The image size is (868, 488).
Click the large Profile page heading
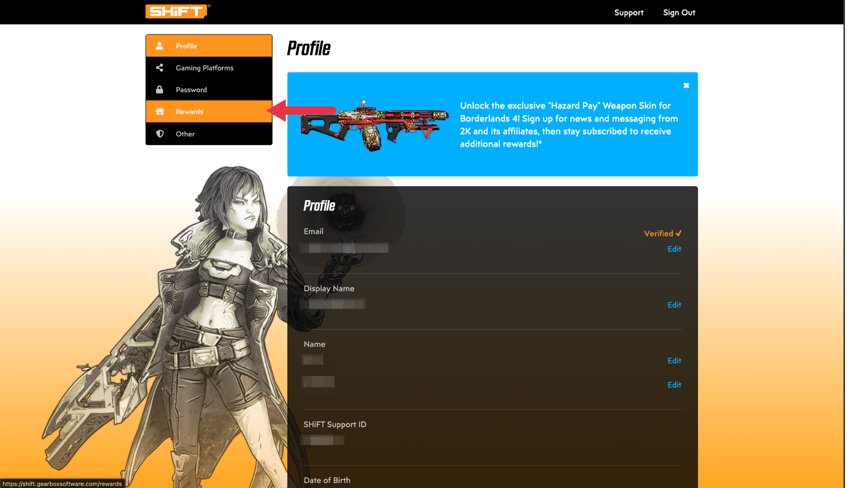click(x=309, y=48)
